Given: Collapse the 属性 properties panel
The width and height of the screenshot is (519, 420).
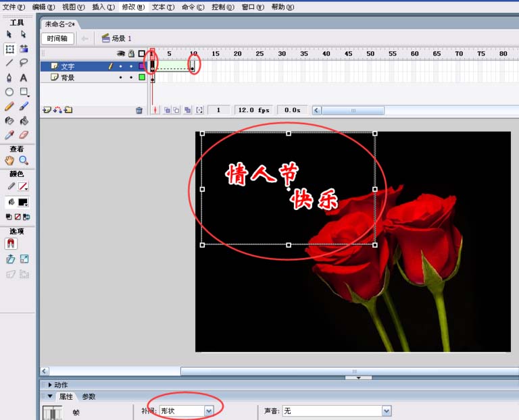Looking at the screenshot, I should tap(50, 396).
